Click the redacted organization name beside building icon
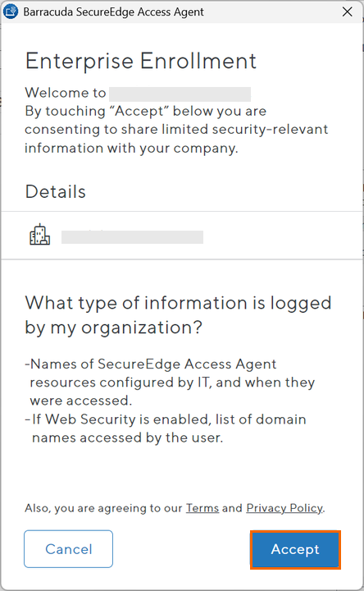This screenshot has width=364, height=591. [x=132, y=237]
